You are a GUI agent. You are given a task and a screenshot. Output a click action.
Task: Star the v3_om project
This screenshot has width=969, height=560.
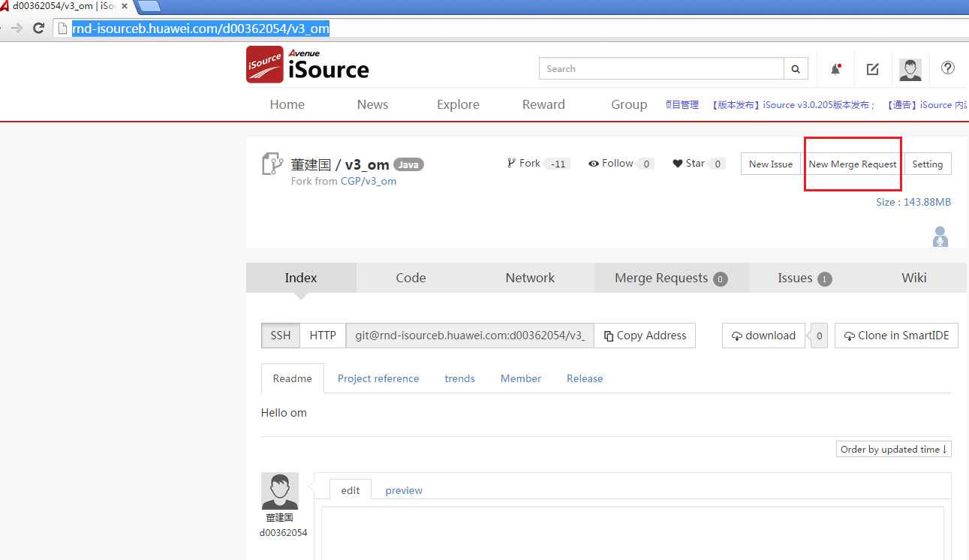click(688, 163)
